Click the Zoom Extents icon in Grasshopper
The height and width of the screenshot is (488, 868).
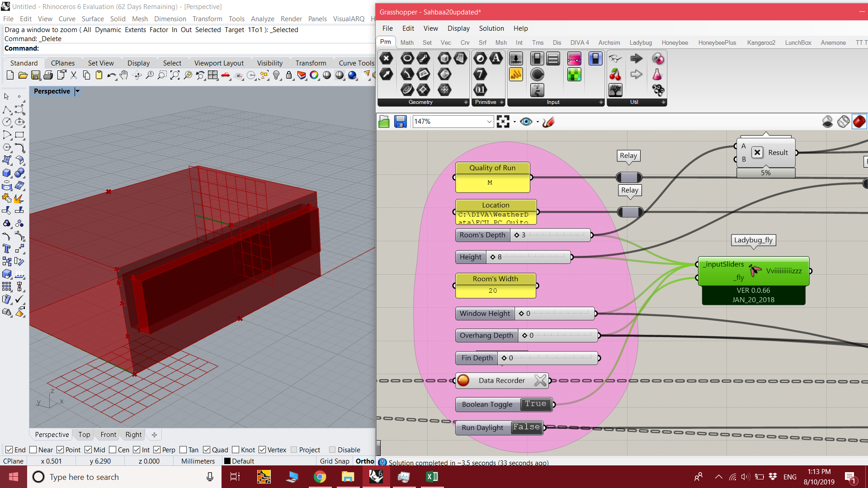503,122
